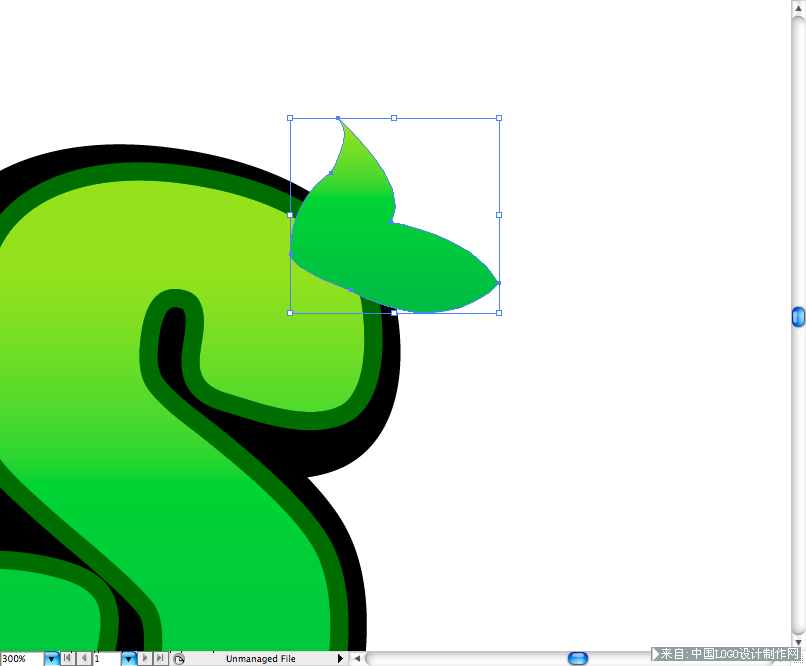
Task: Go to the next artboard
Action: (145, 658)
